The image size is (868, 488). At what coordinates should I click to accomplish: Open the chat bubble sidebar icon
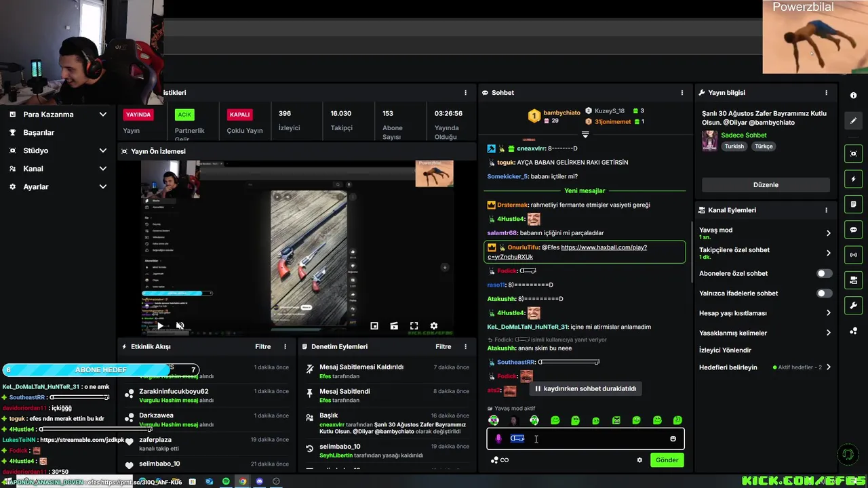pyautogui.click(x=853, y=230)
